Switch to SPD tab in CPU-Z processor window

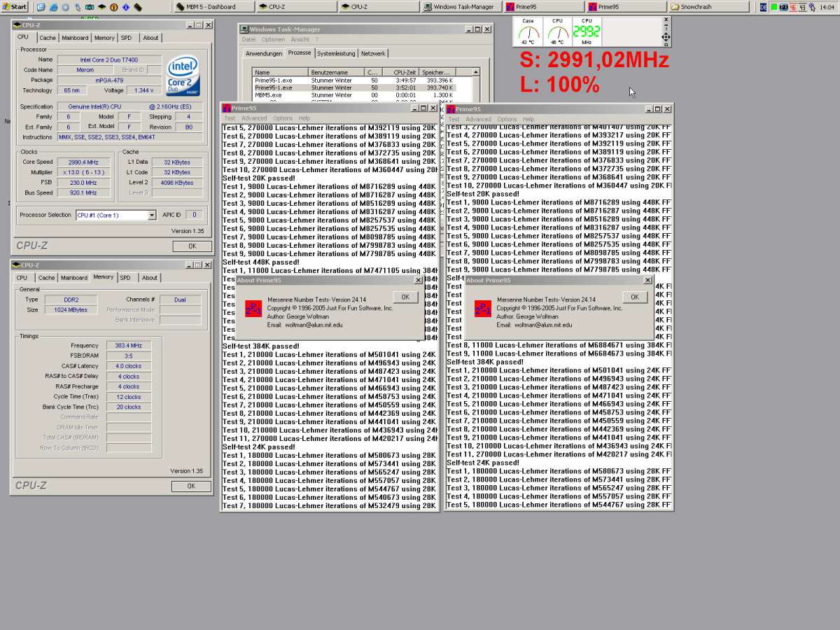point(126,38)
